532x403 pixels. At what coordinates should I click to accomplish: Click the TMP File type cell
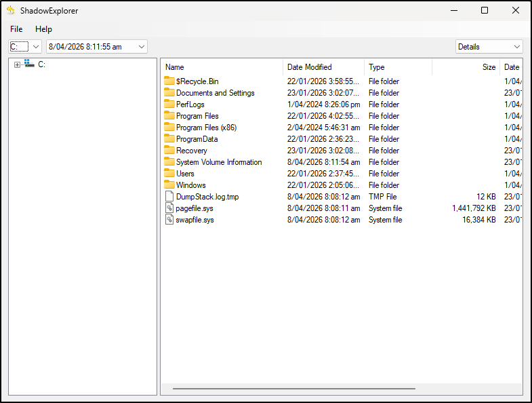click(383, 197)
